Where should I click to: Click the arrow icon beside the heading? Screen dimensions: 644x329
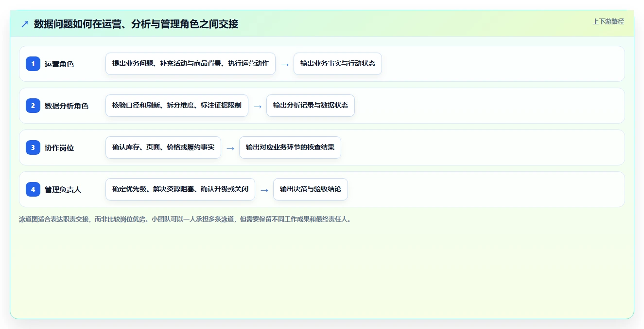[x=25, y=24]
